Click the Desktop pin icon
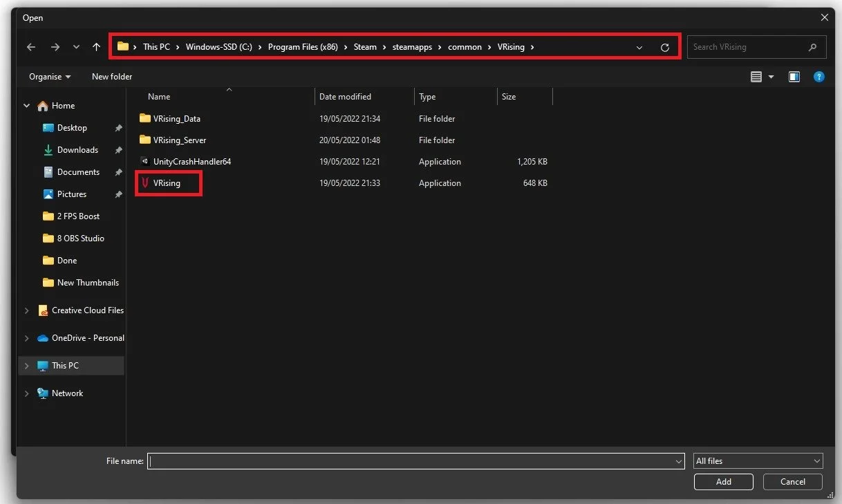 118,129
